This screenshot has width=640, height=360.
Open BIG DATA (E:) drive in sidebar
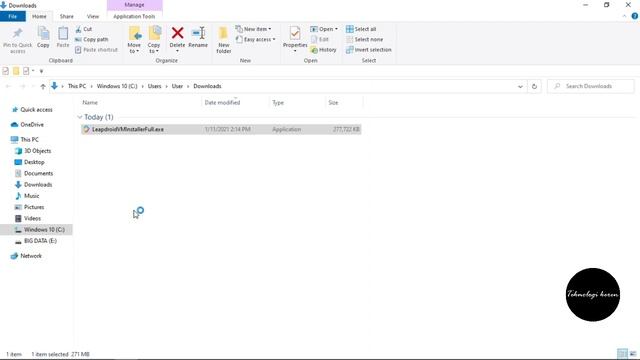pos(36,241)
